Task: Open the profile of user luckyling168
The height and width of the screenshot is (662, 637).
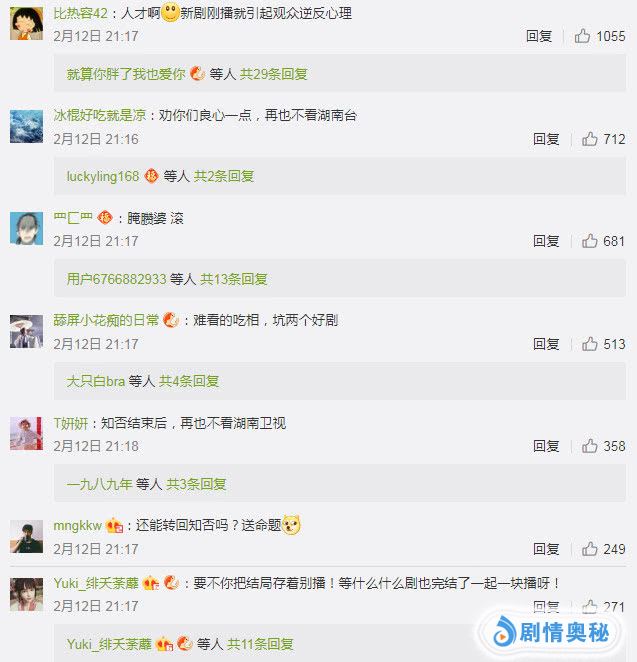Action: point(103,176)
